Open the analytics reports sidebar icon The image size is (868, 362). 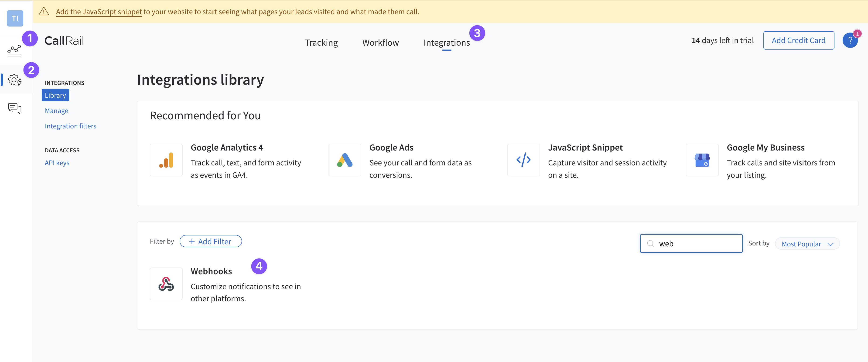(x=14, y=51)
